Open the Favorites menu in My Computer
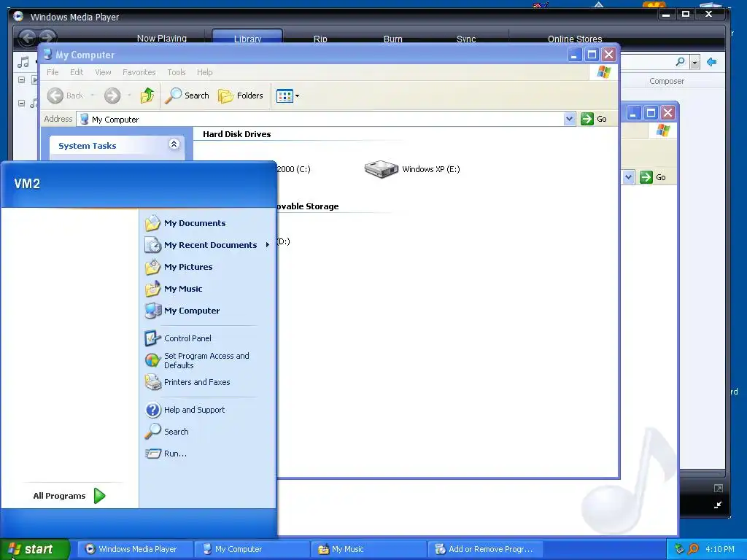The image size is (747, 560). point(139,72)
